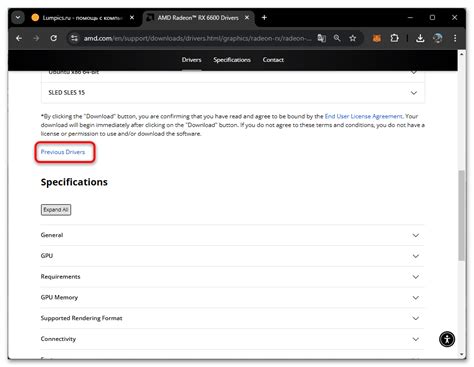Translate this page icon
The width and height of the screenshot is (474, 367).
click(322, 38)
